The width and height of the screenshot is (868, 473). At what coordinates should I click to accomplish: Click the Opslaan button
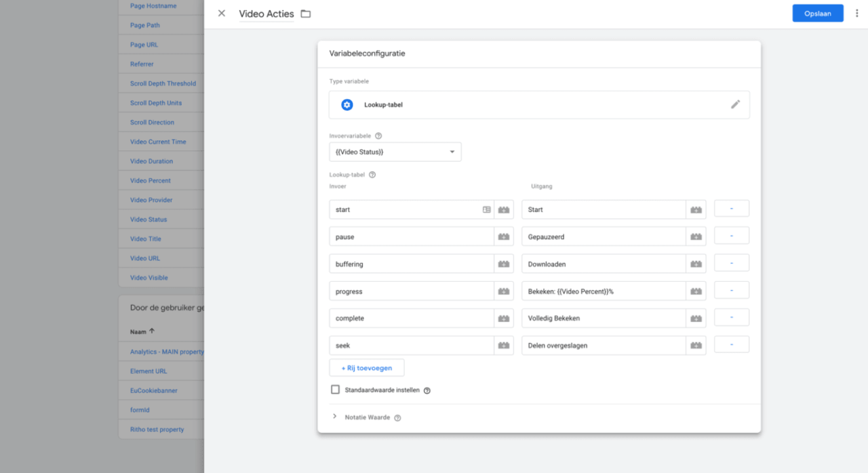pyautogui.click(x=818, y=13)
